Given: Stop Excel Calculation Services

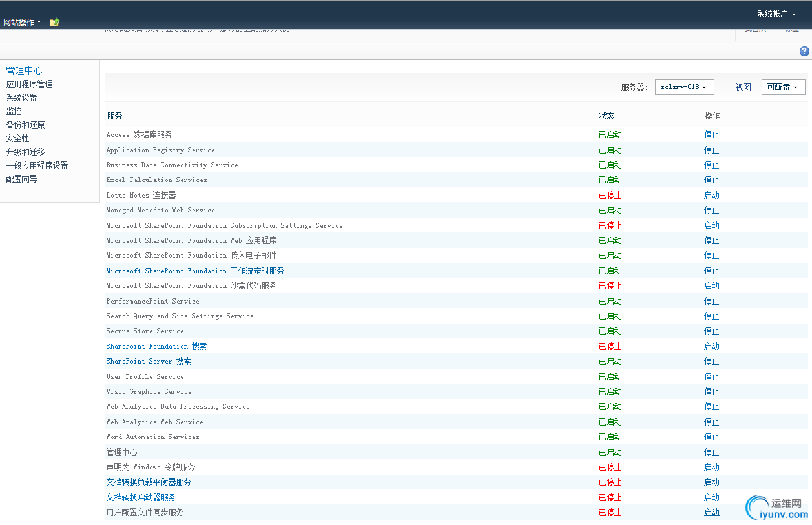Looking at the screenshot, I should point(711,180).
